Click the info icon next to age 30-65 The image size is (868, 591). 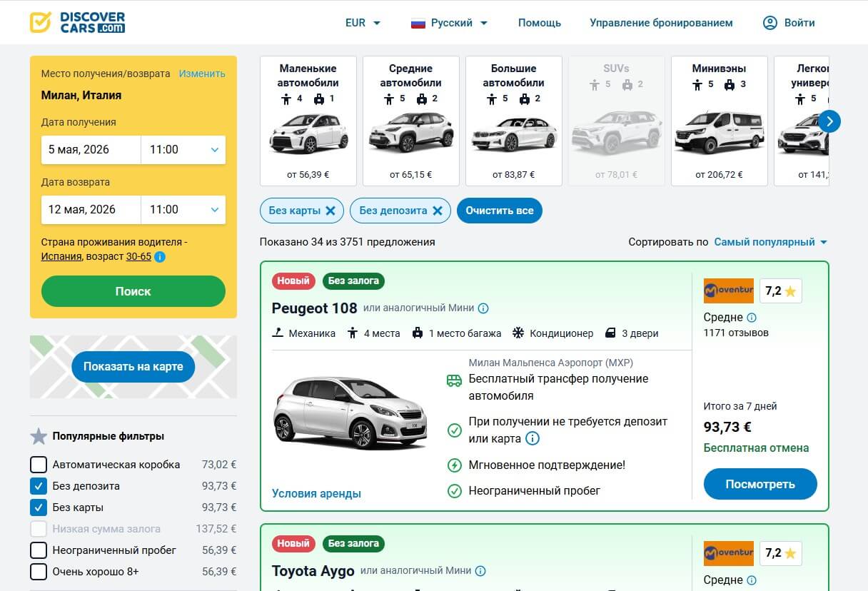[160, 256]
